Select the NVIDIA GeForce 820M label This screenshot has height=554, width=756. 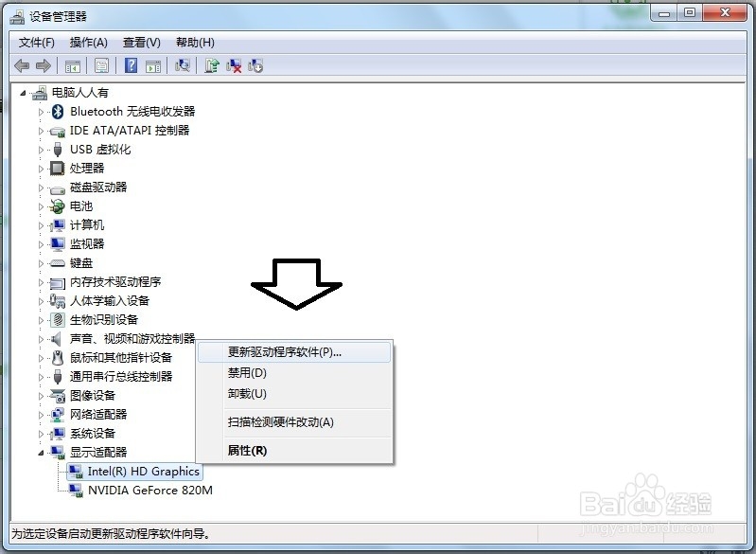pos(149,491)
